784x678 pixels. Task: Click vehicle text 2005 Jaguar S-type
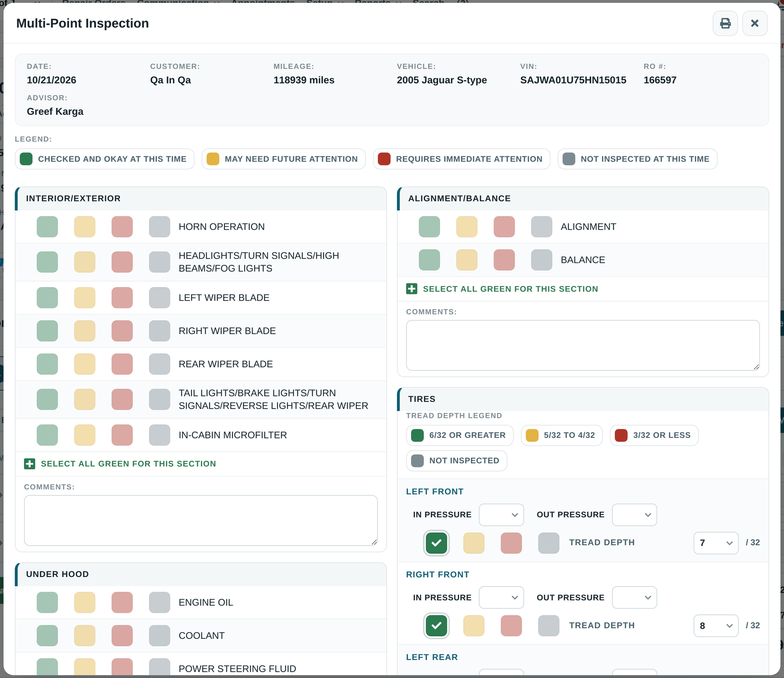[442, 80]
